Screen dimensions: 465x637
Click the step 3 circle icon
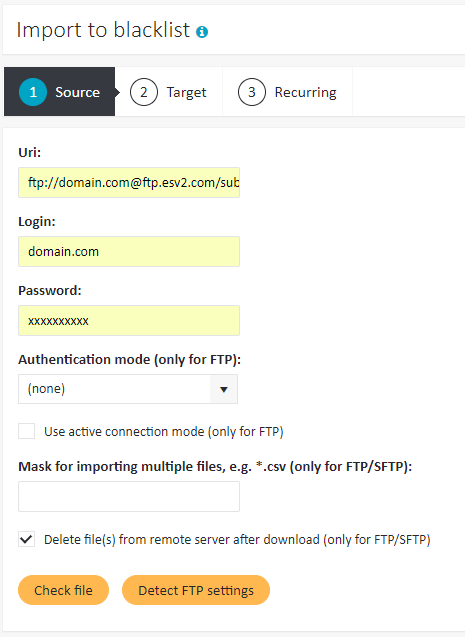[252, 92]
